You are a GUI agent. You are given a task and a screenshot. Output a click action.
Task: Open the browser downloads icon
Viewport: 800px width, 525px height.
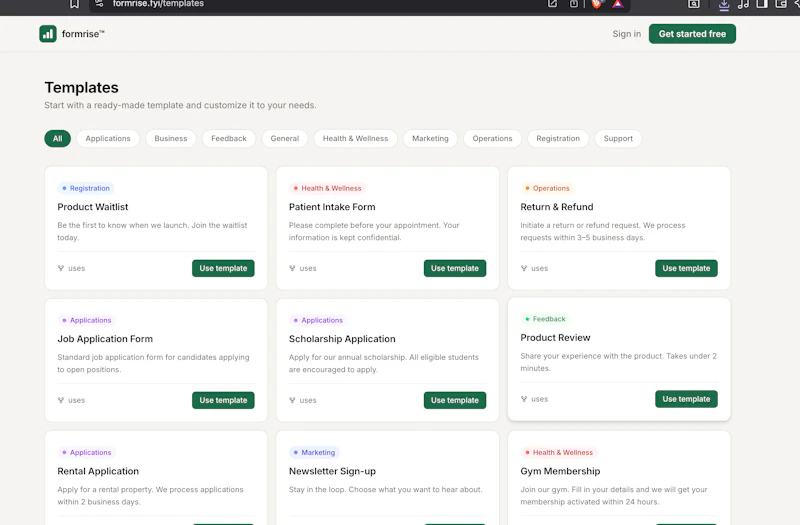[x=723, y=5]
